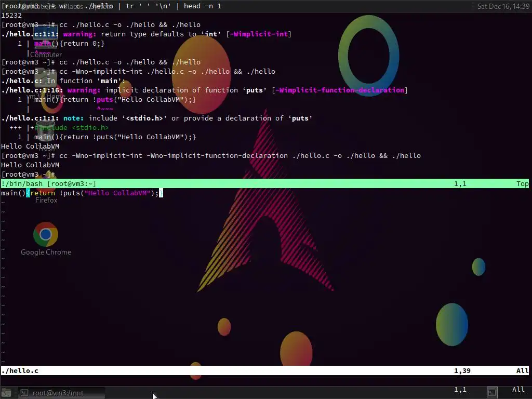532x399 pixels.
Task: Click the "Hello CollabVM" string in the vim editor
Action: (x=117, y=193)
